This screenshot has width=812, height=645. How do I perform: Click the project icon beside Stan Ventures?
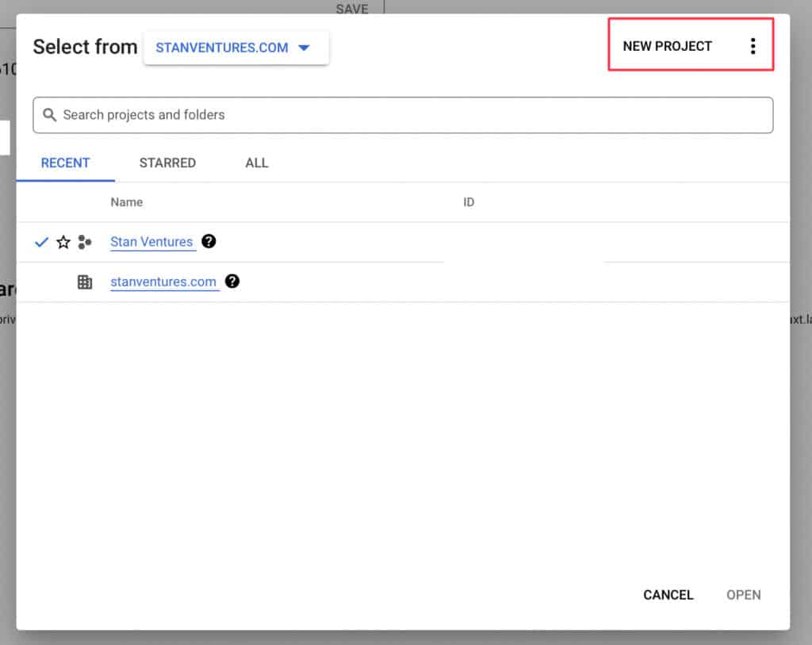coord(85,242)
